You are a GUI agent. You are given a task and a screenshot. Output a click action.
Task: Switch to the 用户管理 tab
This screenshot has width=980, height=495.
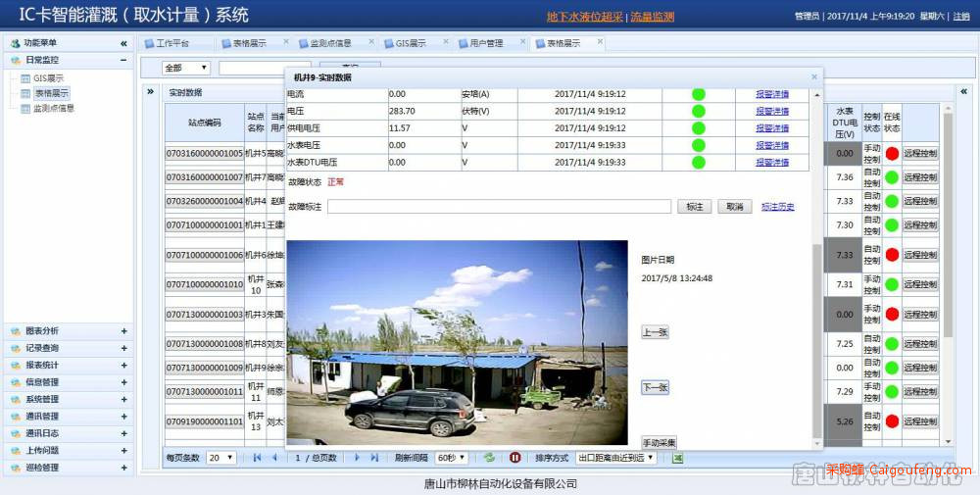tap(486, 43)
